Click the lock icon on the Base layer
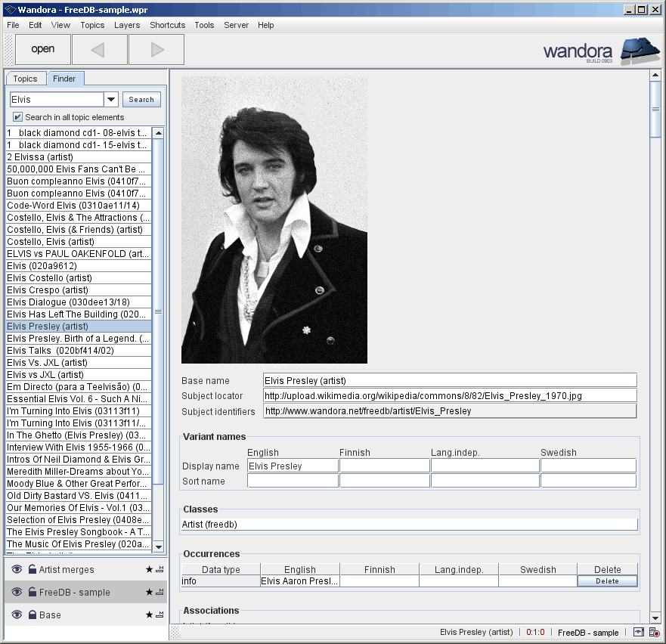The image size is (666, 644). coord(33,615)
